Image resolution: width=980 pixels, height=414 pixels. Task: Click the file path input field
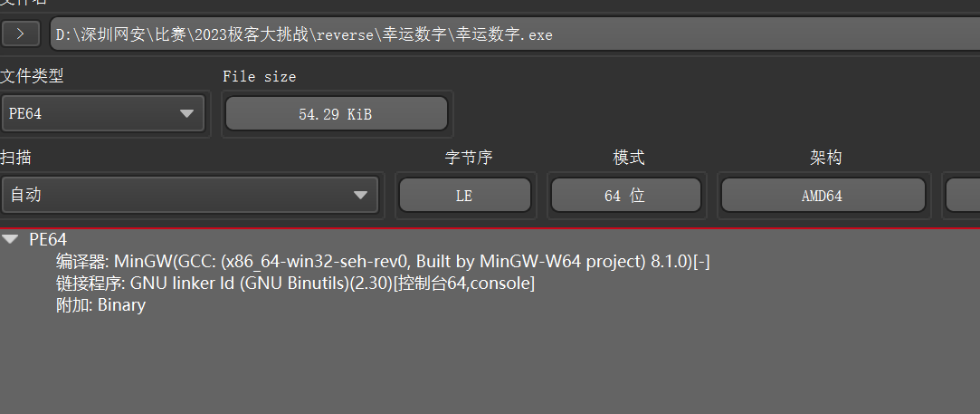pyautogui.click(x=515, y=34)
